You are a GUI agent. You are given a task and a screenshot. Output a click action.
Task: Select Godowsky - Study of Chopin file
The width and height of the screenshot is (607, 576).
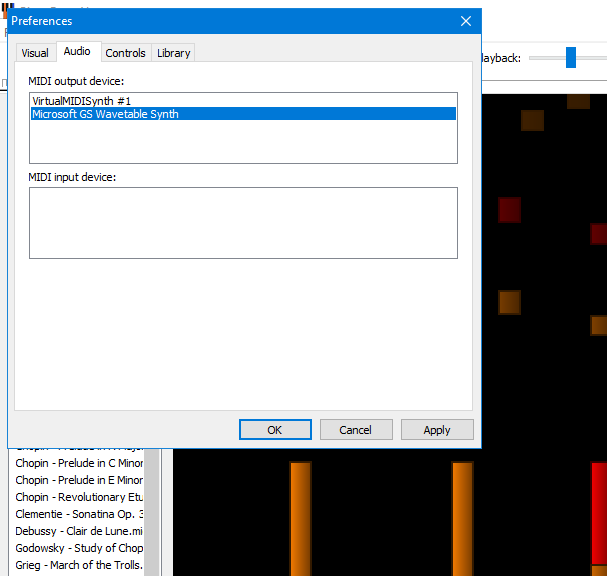click(79, 548)
